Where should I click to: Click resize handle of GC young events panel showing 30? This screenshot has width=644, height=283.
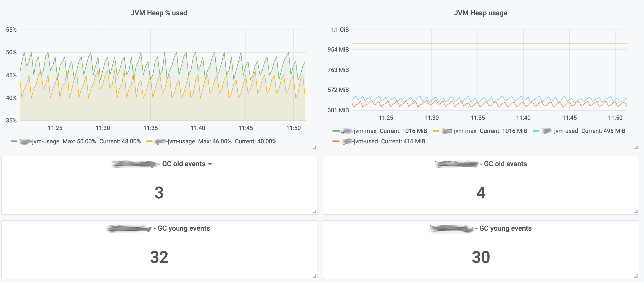tap(636, 276)
